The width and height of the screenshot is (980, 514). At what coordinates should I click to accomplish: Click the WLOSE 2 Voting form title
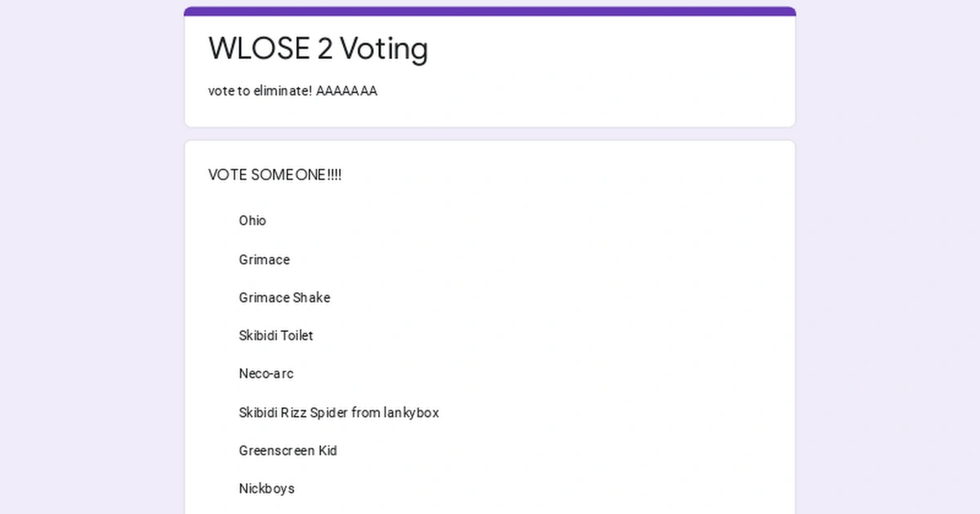(x=318, y=49)
